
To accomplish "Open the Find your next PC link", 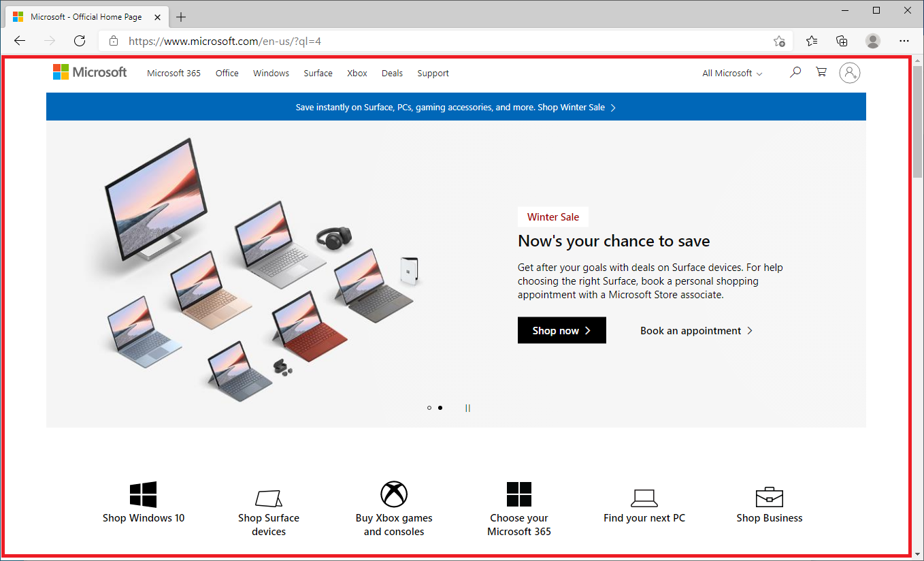I will coord(644,518).
